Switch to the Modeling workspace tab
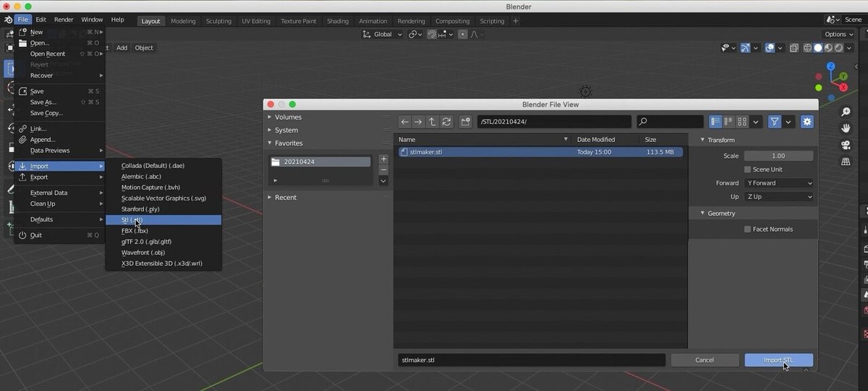Image resolution: width=868 pixels, height=391 pixels. coord(183,21)
